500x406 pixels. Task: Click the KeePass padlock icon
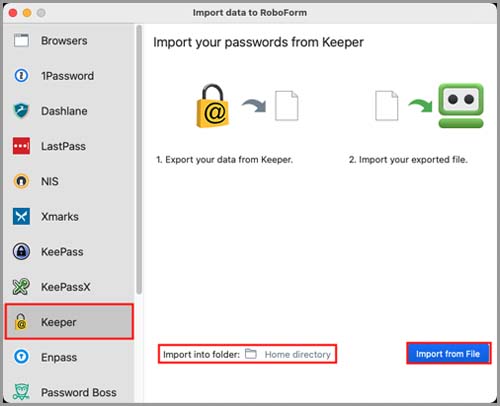point(21,252)
